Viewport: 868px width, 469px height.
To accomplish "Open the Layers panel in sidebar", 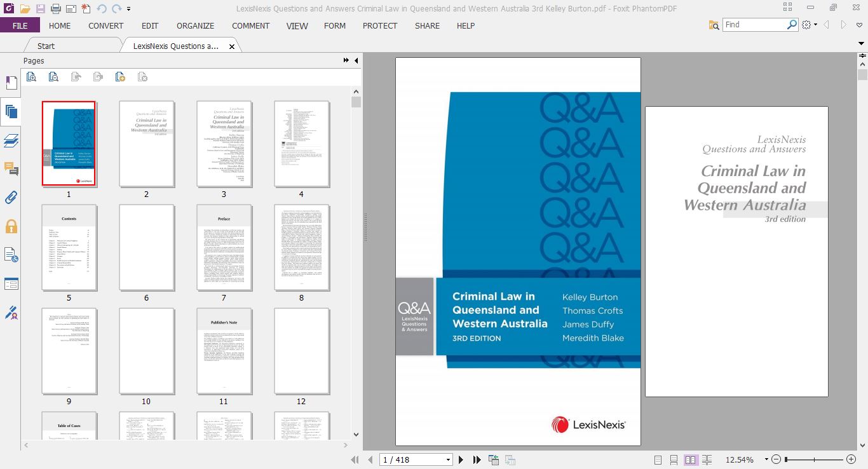I will (x=11, y=140).
